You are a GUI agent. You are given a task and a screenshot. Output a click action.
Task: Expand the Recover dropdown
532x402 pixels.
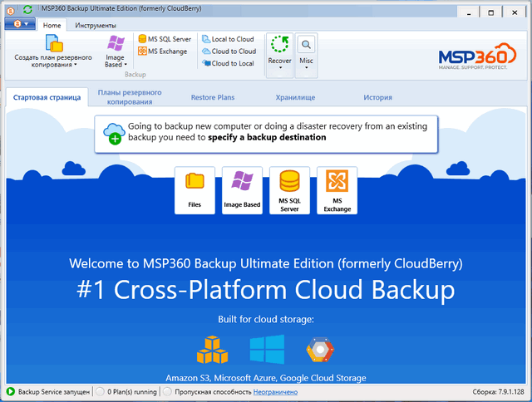pyautogui.click(x=279, y=55)
